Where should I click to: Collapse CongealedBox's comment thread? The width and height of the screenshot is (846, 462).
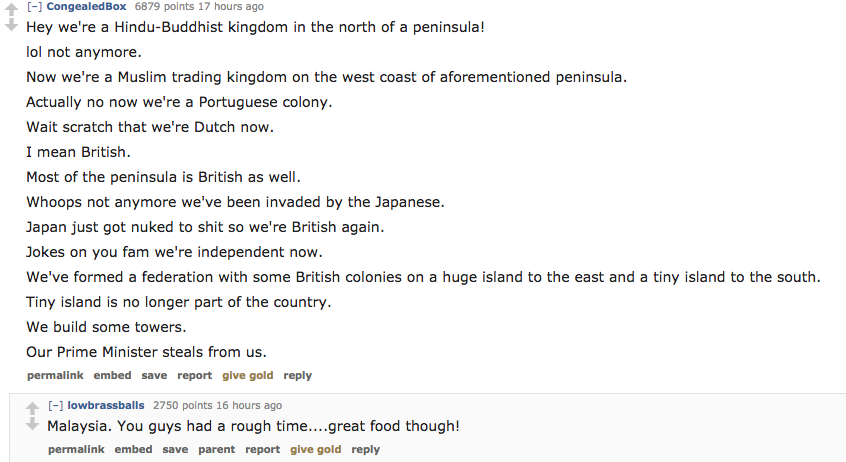point(34,7)
